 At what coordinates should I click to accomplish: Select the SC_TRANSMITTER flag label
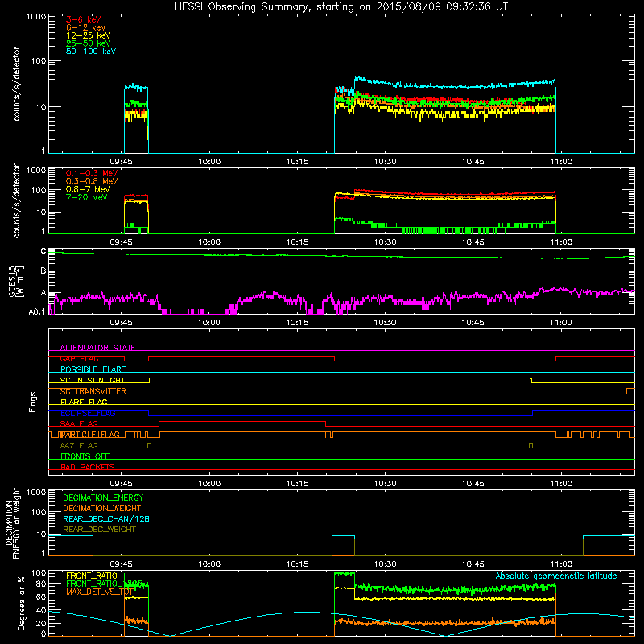pos(93,391)
